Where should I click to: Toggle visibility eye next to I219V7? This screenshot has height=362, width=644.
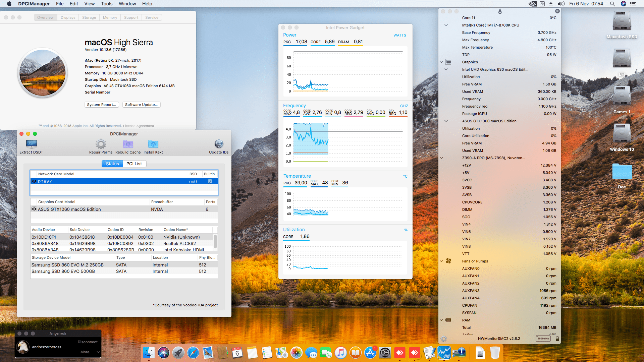click(x=34, y=181)
